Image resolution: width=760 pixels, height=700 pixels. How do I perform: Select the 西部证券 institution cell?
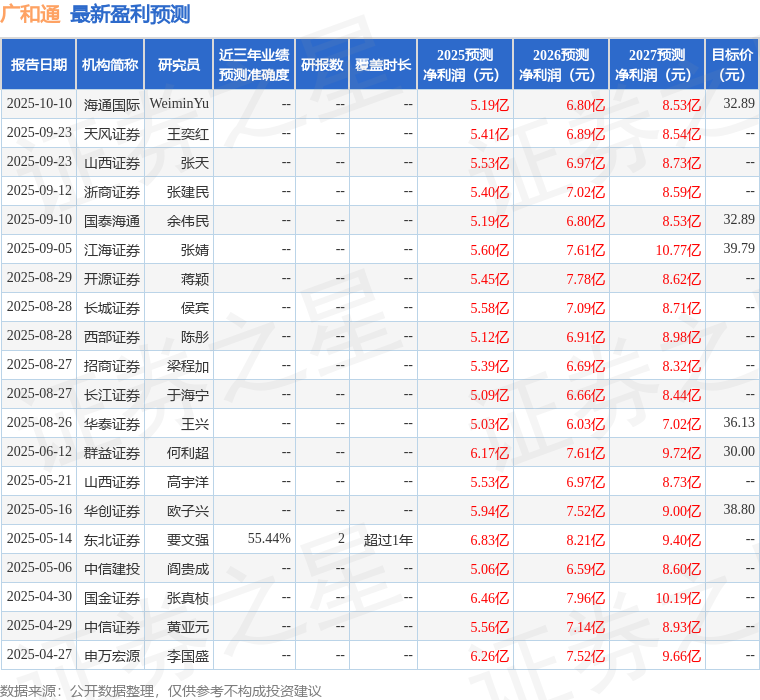pos(112,337)
